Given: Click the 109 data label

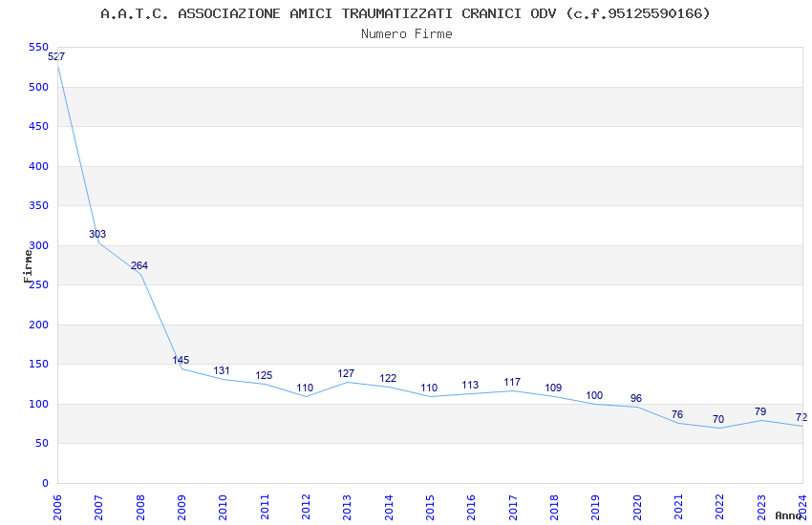Looking at the screenshot, I should pyautogui.click(x=553, y=388).
